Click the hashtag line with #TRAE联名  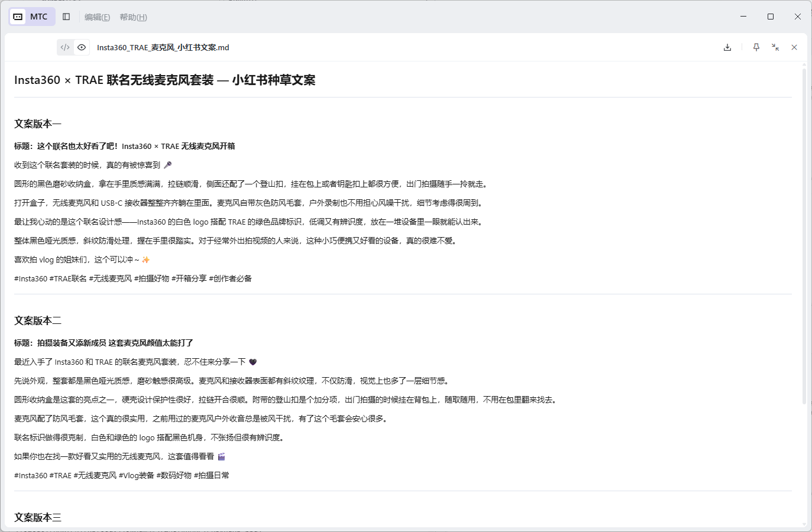click(x=133, y=278)
